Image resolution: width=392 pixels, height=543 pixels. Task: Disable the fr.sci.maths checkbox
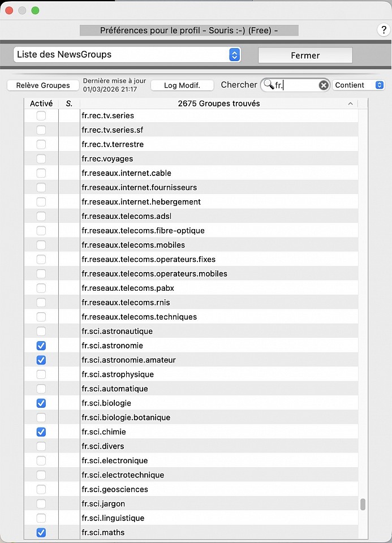pos(41,532)
